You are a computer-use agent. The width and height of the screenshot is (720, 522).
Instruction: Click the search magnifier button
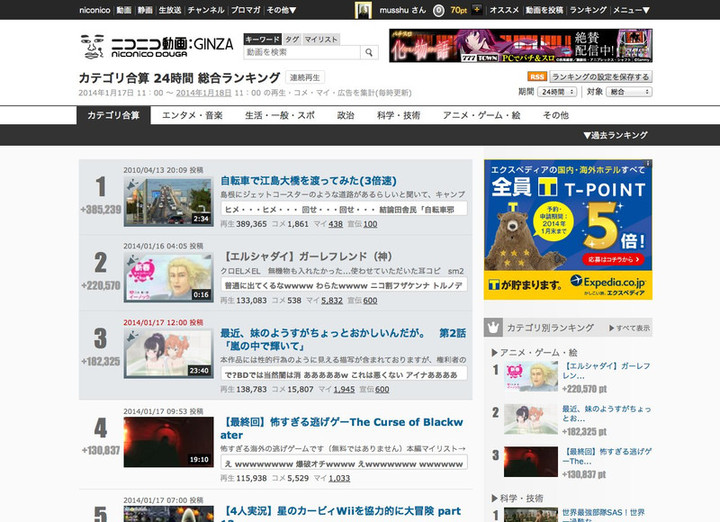coord(369,52)
